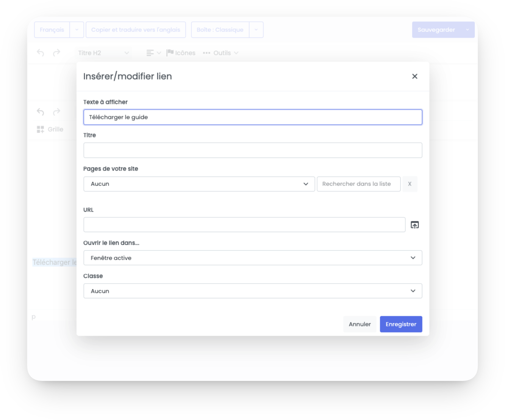Open the text alignment icon menu

click(154, 53)
